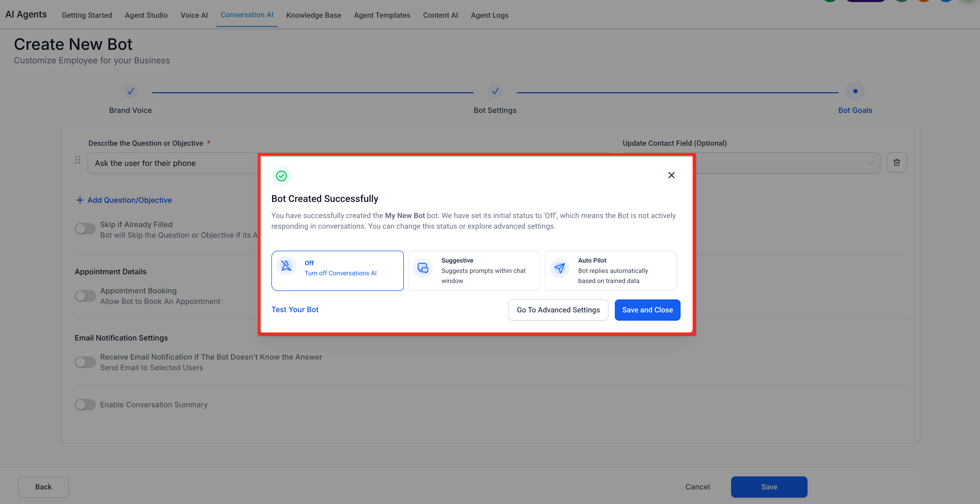980x504 pixels.
Task: Toggle Skip if Already Filled switch
Action: [x=85, y=229]
